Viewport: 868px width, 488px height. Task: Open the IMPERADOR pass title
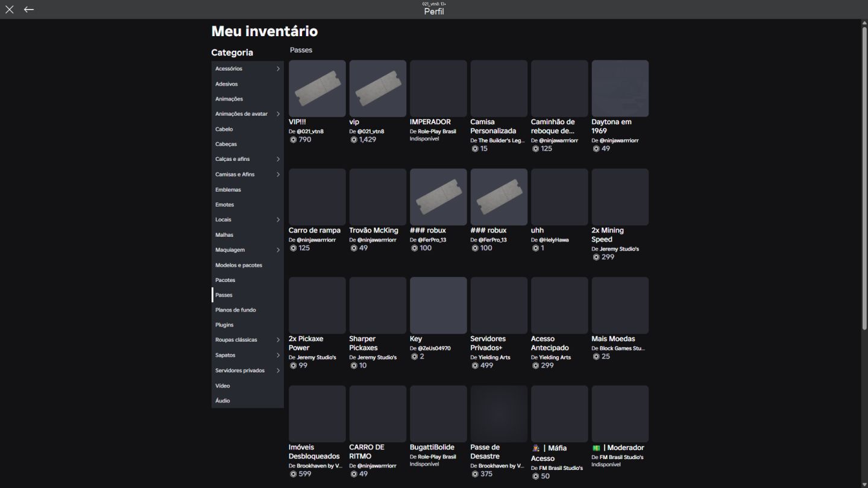(430, 122)
